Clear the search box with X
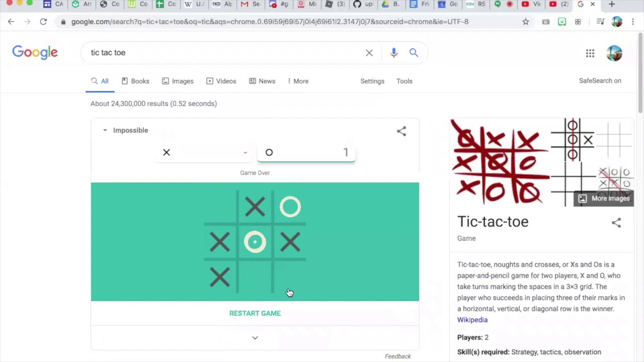Screen dimensions: 644x362 pyautogui.click(x=369, y=52)
